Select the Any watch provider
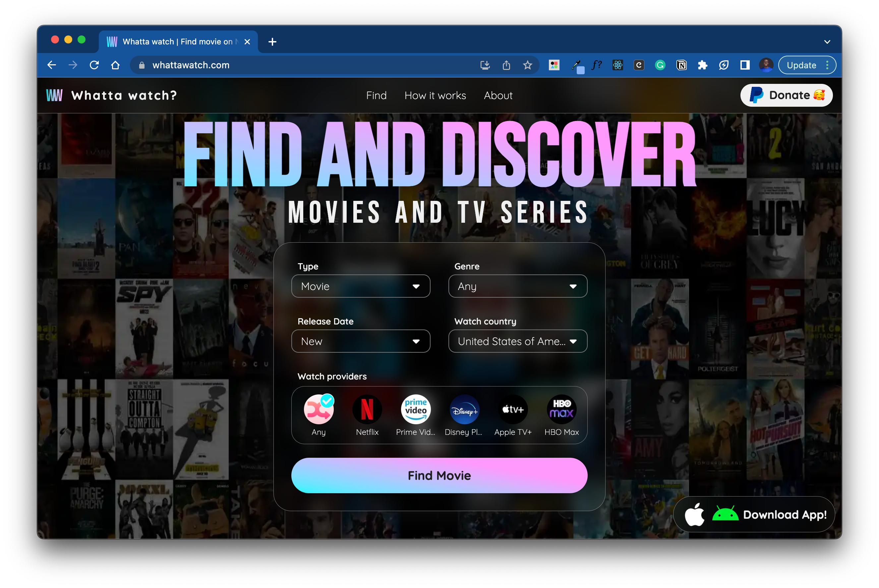 (x=319, y=415)
